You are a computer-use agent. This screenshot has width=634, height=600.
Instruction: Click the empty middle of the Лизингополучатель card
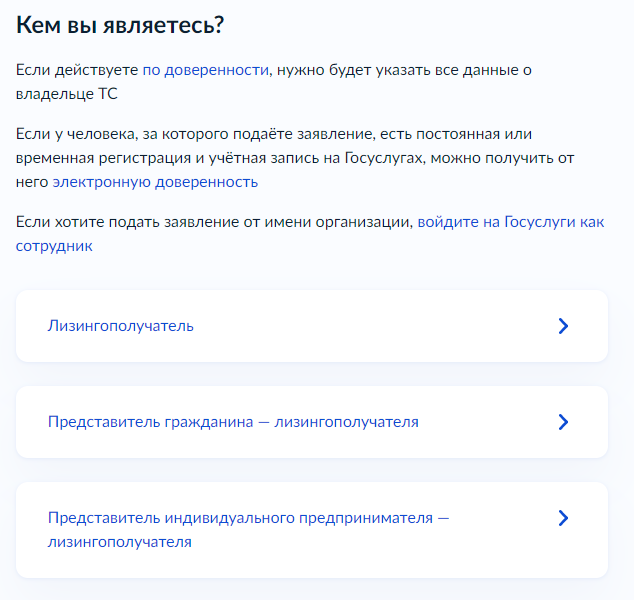[370, 326]
